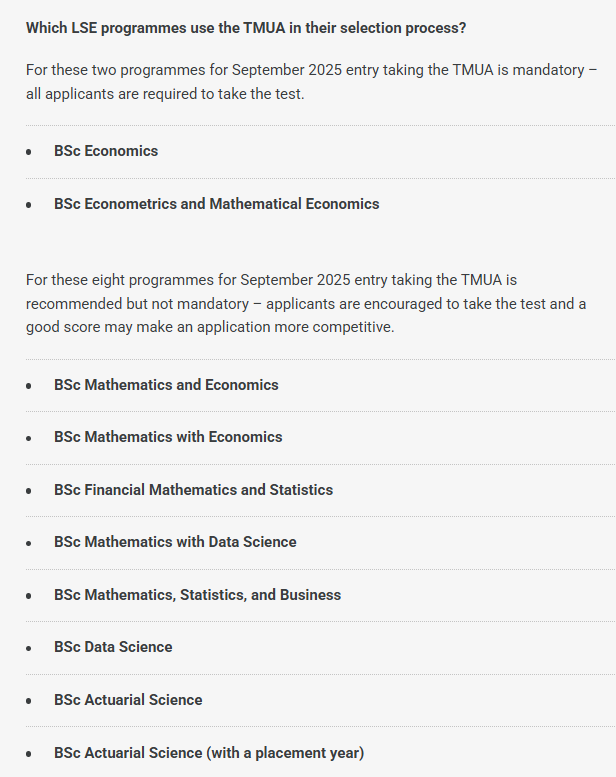The height and width of the screenshot is (777, 616).
Task: Click the bullet beside BSc Mathematics and Economics
Action: click(29, 386)
